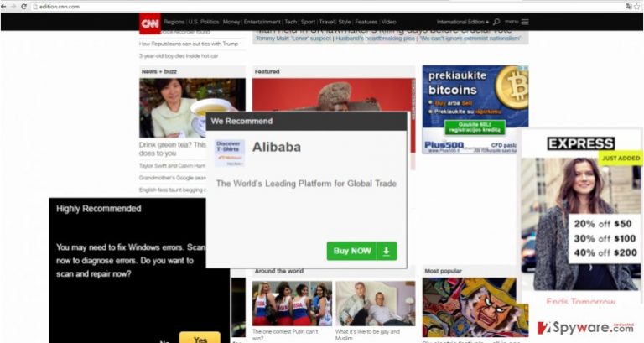
Task: Click the EXPRESS ad logo
Action: click(581, 143)
